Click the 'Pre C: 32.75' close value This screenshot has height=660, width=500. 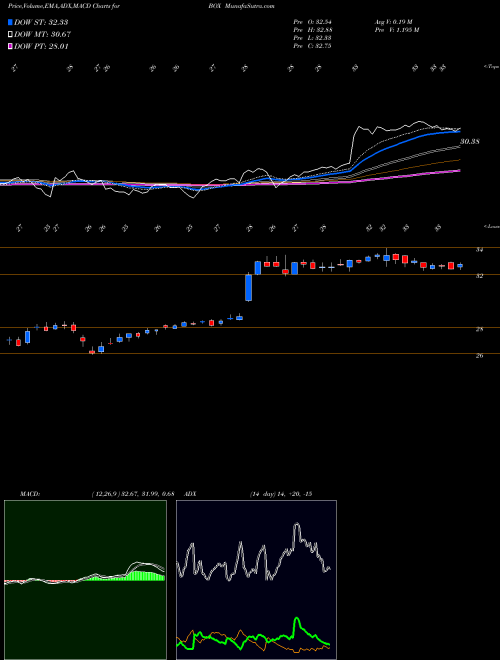(x=312, y=46)
